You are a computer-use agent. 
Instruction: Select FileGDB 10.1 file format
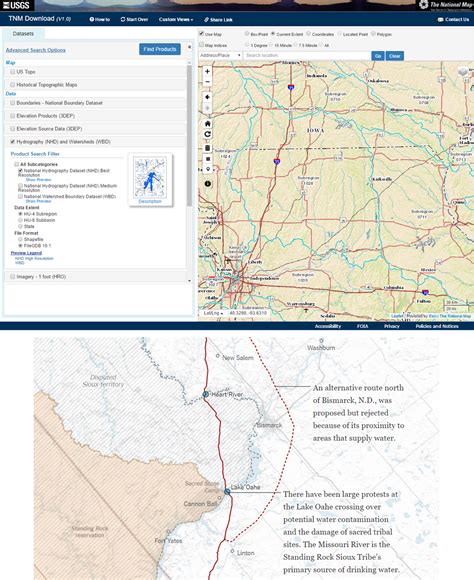(20, 246)
